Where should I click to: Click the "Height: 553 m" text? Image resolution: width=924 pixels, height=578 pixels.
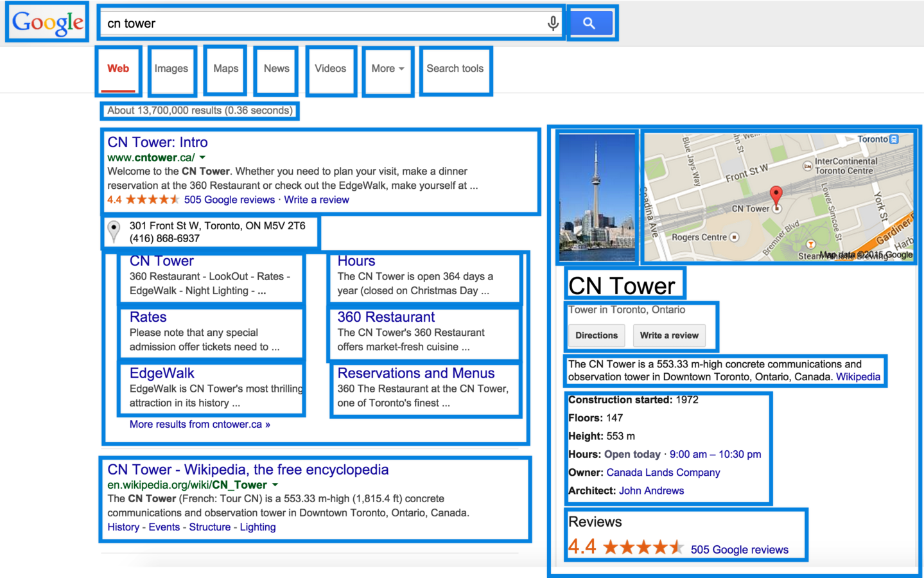tap(602, 436)
